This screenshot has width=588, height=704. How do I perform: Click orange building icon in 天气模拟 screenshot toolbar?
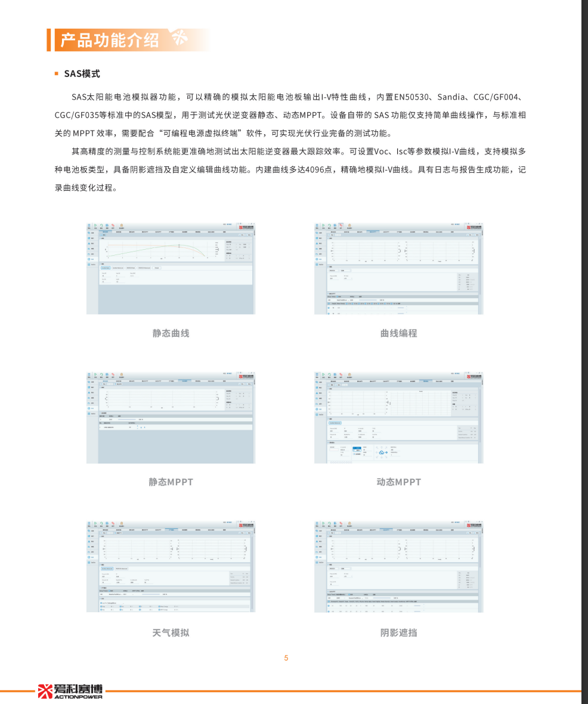click(x=122, y=523)
